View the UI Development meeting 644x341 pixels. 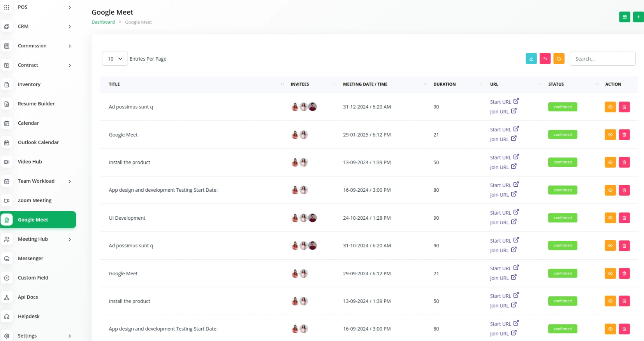tap(610, 218)
